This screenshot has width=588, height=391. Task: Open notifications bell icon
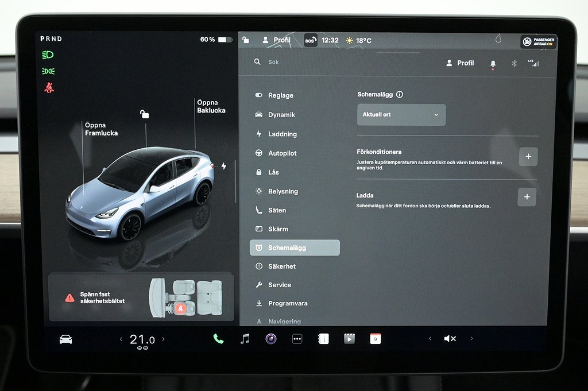(493, 64)
